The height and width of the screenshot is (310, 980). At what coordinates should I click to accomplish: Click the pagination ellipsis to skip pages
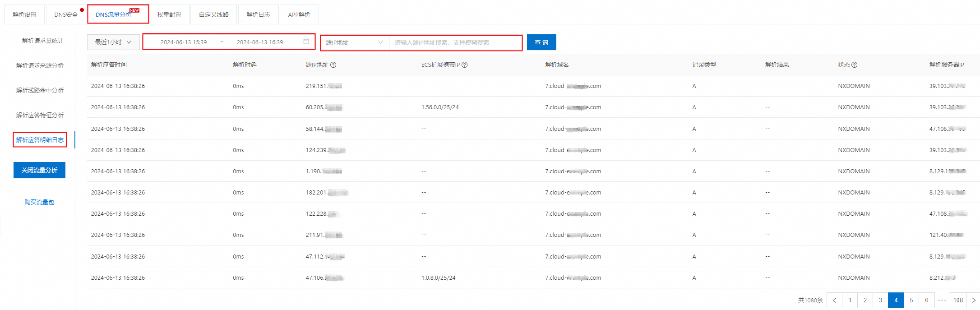942,300
